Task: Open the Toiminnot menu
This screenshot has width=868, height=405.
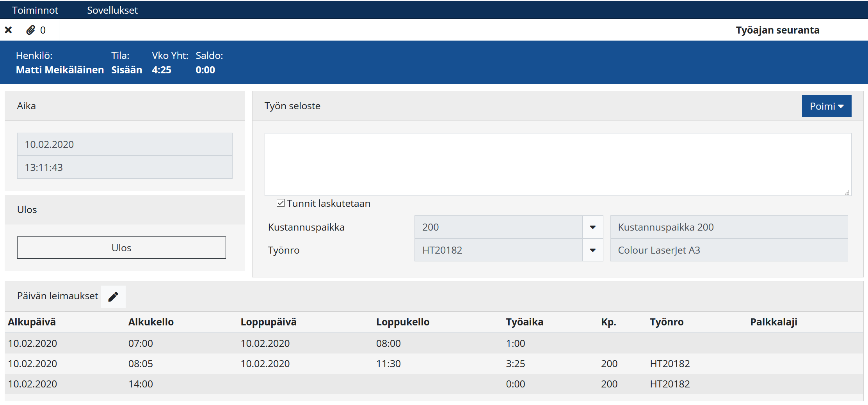Action: 35,10
